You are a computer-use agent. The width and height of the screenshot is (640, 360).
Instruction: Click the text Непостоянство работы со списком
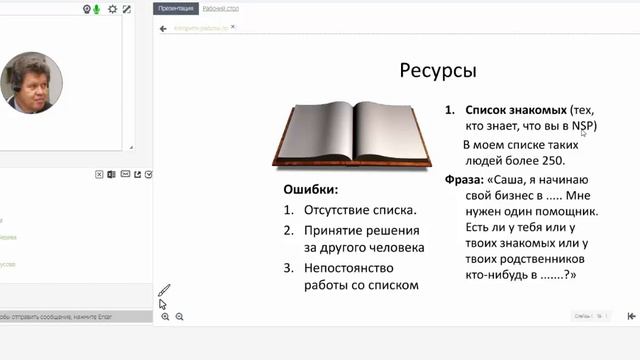(361, 276)
